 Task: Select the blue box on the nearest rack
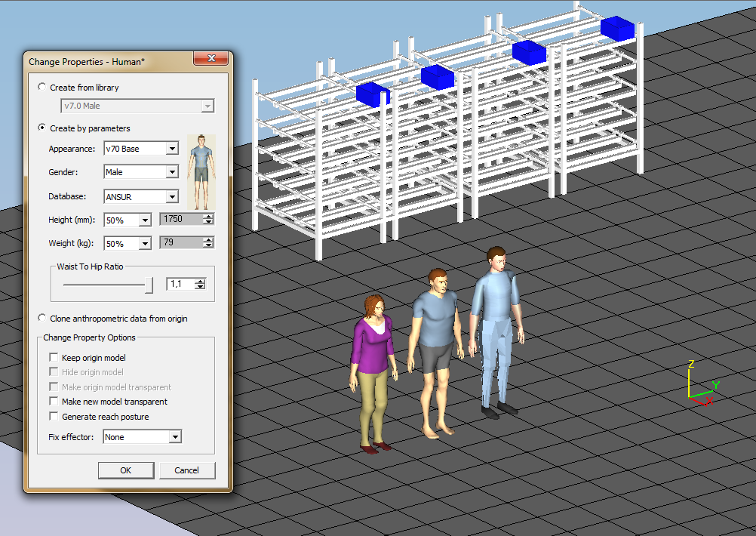tap(373, 94)
